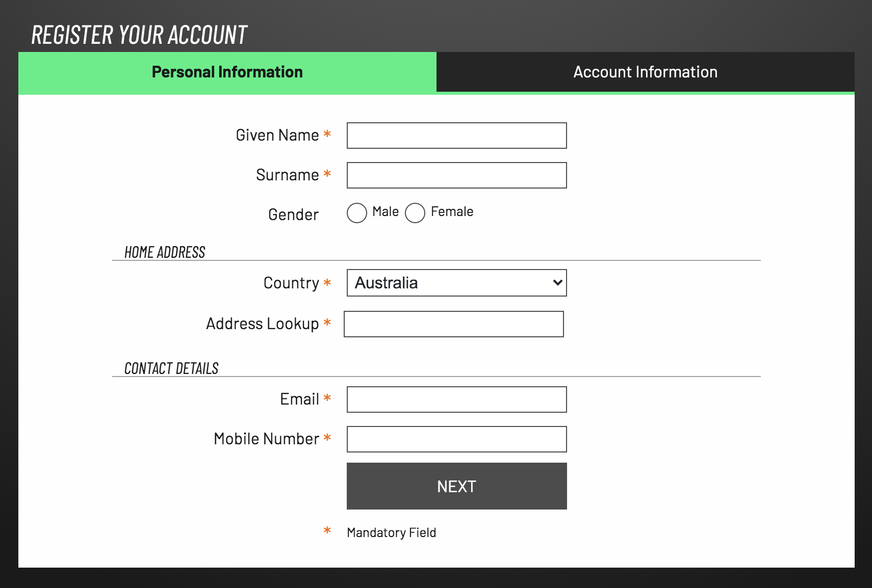Focus the Given Name text box
The width and height of the screenshot is (872, 588).
coord(456,136)
